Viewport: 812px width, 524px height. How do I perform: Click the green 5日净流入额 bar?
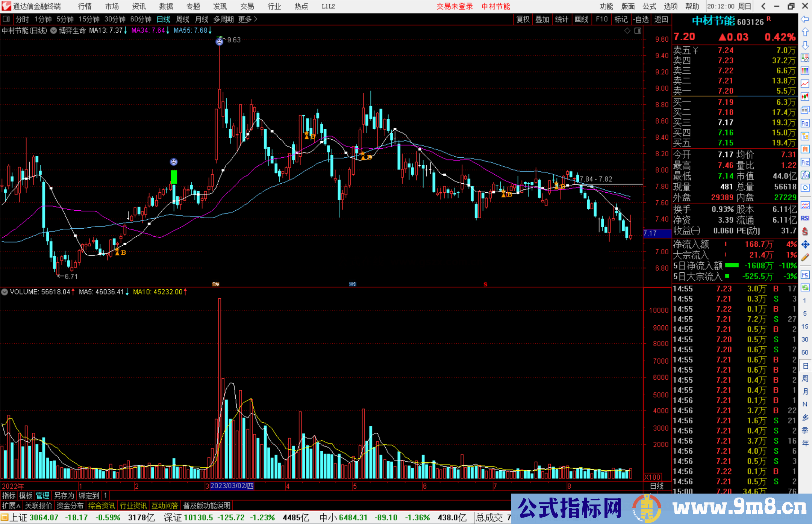(x=732, y=266)
